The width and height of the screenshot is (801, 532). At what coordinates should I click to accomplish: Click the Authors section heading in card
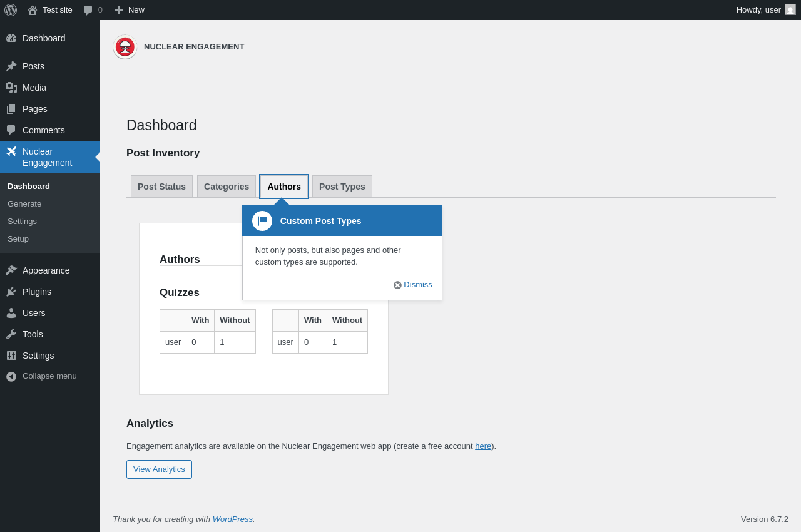click(180, 260)
